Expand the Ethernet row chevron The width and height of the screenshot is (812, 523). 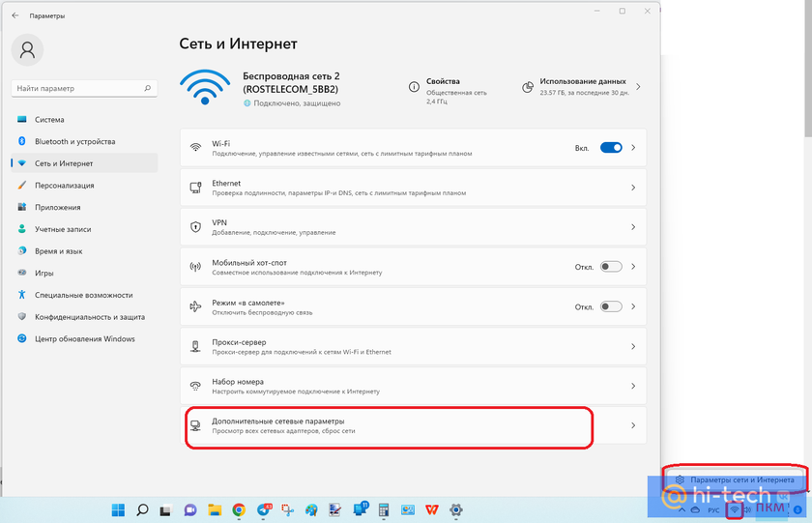(x=633, y=188)
